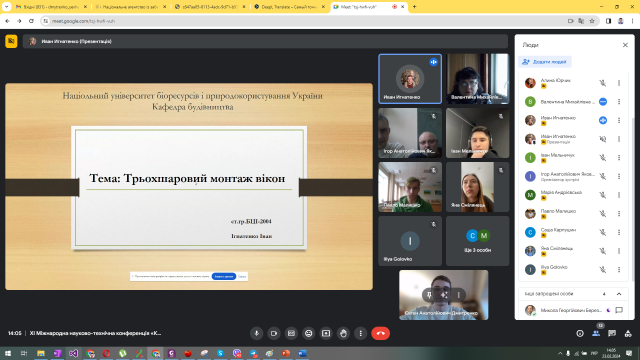Raise hand using the hand icon

point(343,333)
